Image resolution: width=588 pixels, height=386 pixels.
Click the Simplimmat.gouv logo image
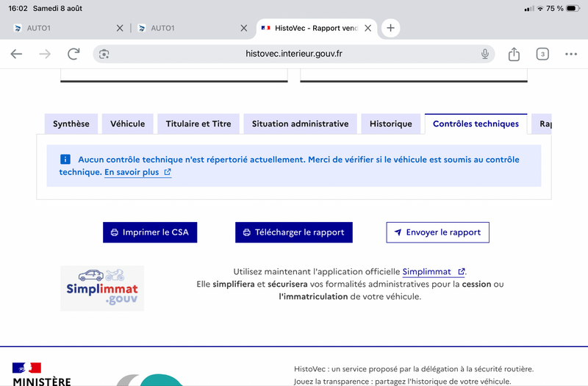click(x=102, y=288)
